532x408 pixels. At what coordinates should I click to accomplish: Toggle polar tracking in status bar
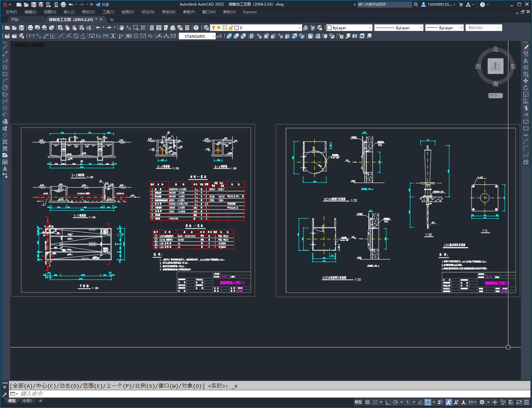396,402
